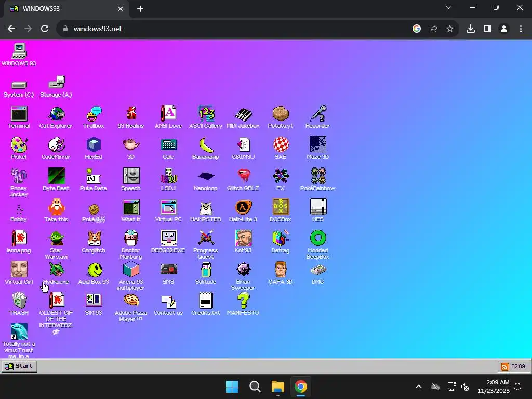Open Windows Start menu on taskbar
This screenshot has height=399, width=532.
[x=232, y=387]
